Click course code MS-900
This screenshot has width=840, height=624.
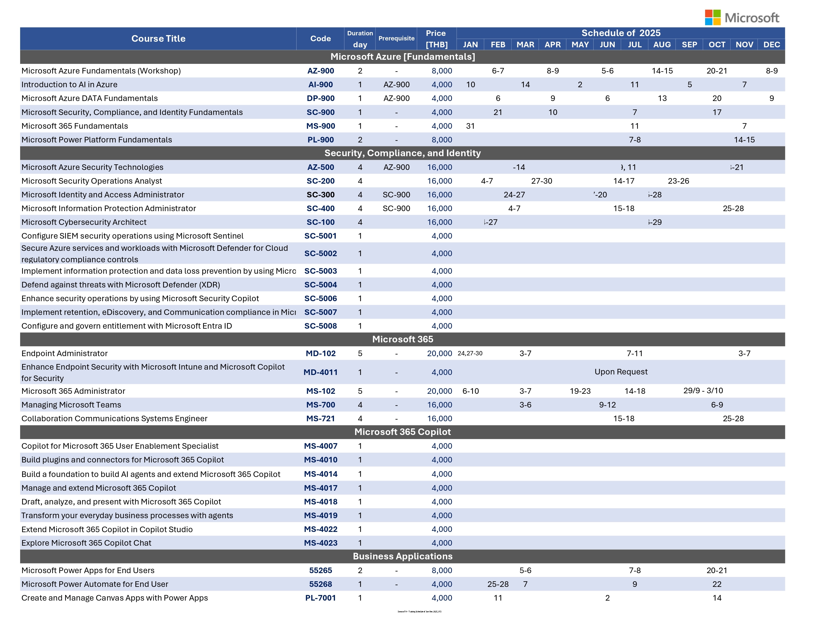[x=320, y=126]
